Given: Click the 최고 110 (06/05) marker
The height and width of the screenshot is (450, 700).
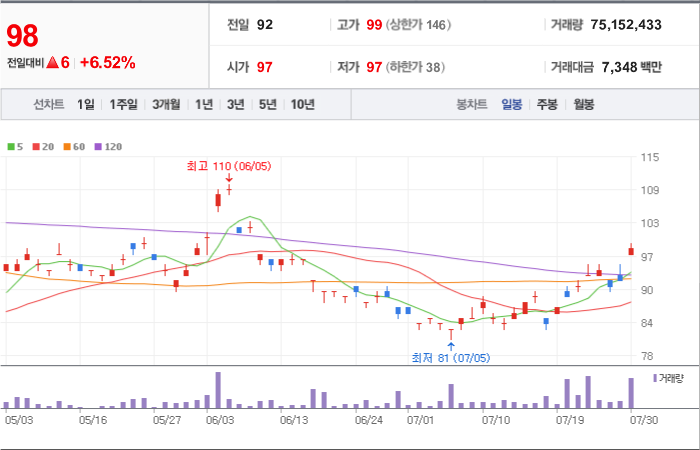Looking at the screenshot, I should 229,167.
